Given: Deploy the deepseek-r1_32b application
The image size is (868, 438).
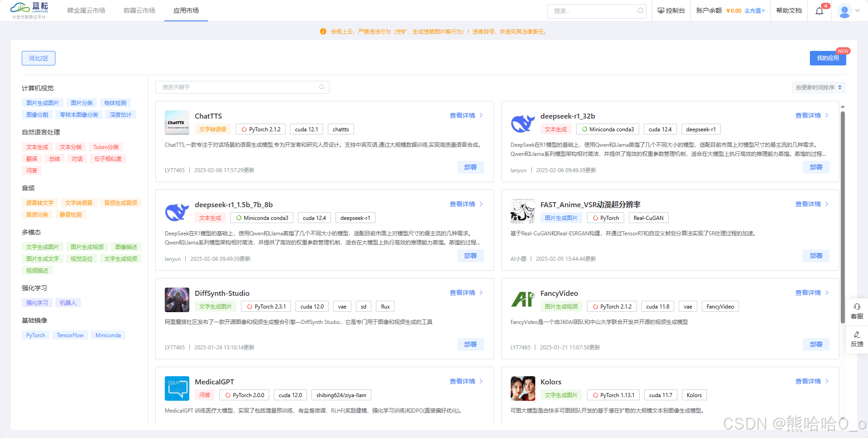Looking at the screenshot, I should tap(816, 167).
